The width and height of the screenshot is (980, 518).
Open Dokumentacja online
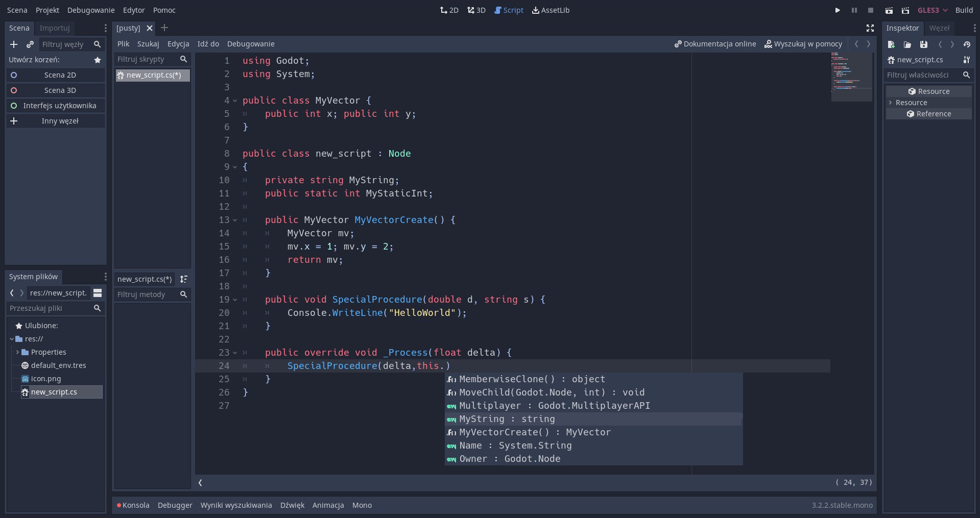(x=714, y=44)
